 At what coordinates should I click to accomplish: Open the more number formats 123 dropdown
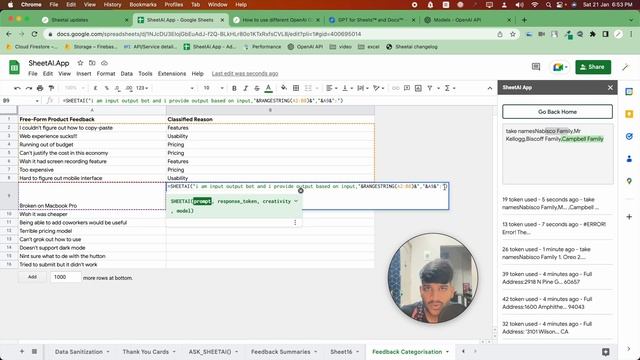(x=142, y=88)
